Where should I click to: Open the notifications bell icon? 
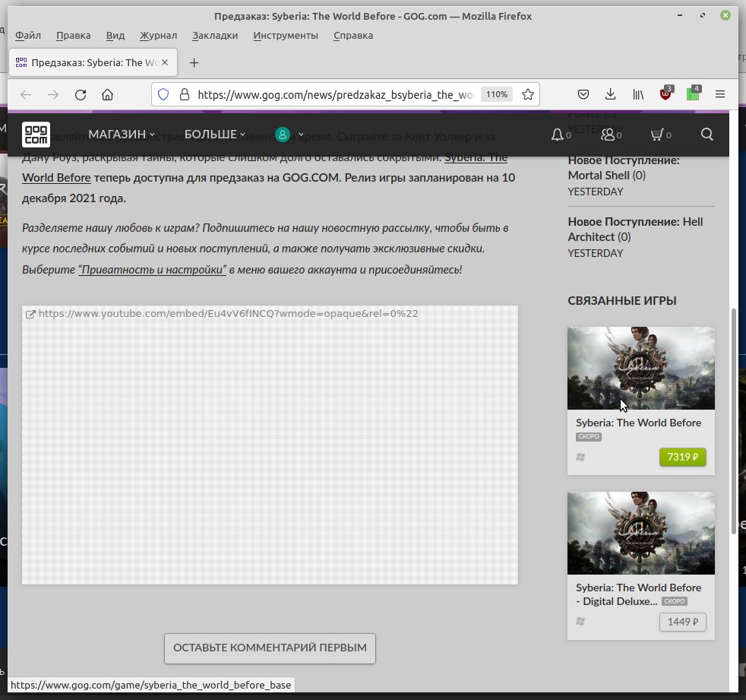pos(557,135)
